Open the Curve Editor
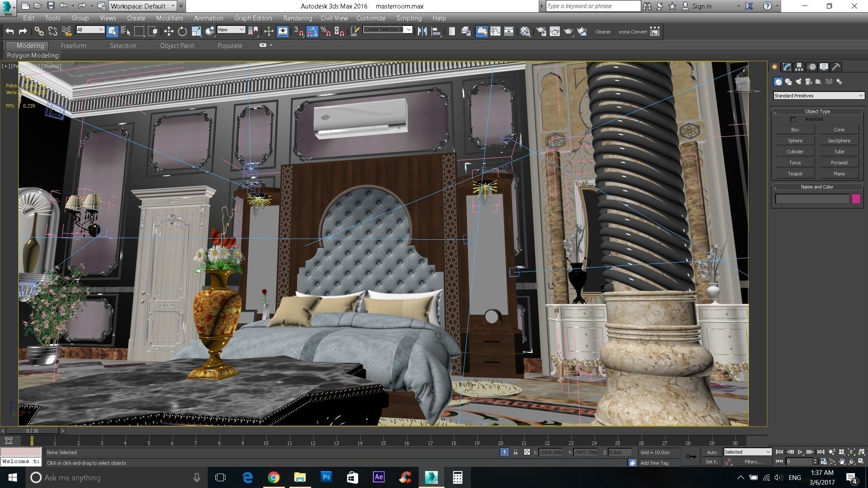Image resolution: width=868 pixels, height=488 pixels. click(x=495, y=31)
